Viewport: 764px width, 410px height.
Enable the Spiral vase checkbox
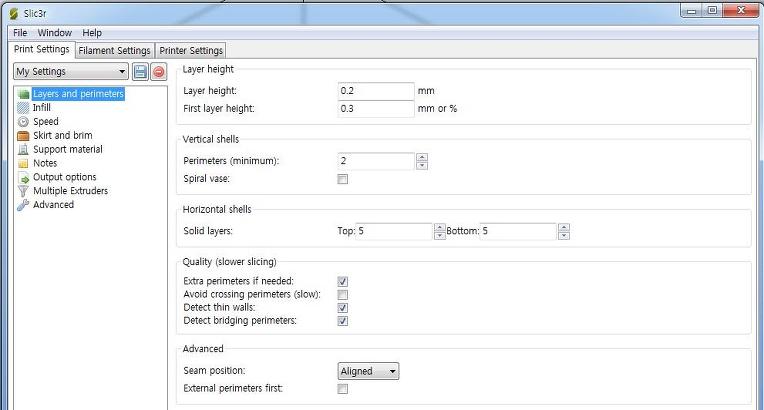(x=343, y=179)
